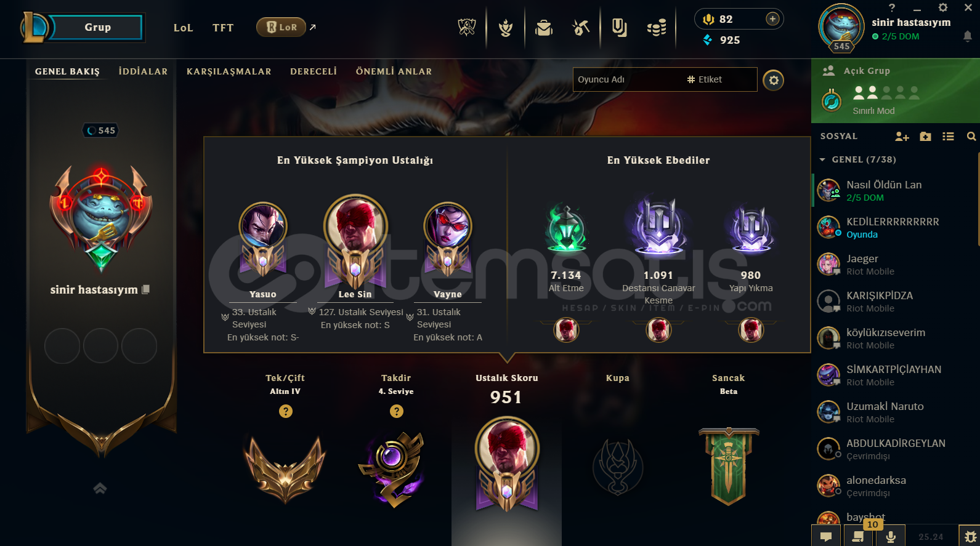980x546 pixels.
Task: Toggle the microphone mute button
Action: click(890, 536)
